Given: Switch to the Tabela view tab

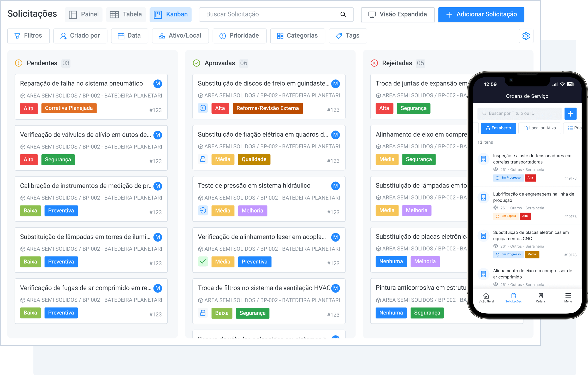Looking at the screenshot, I should pos(126,15).
